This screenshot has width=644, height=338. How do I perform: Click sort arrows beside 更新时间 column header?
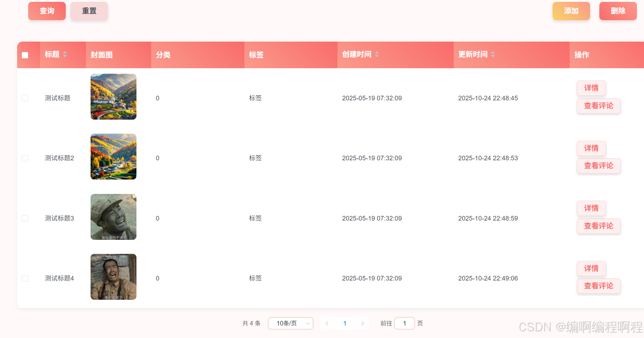point(493,54)
